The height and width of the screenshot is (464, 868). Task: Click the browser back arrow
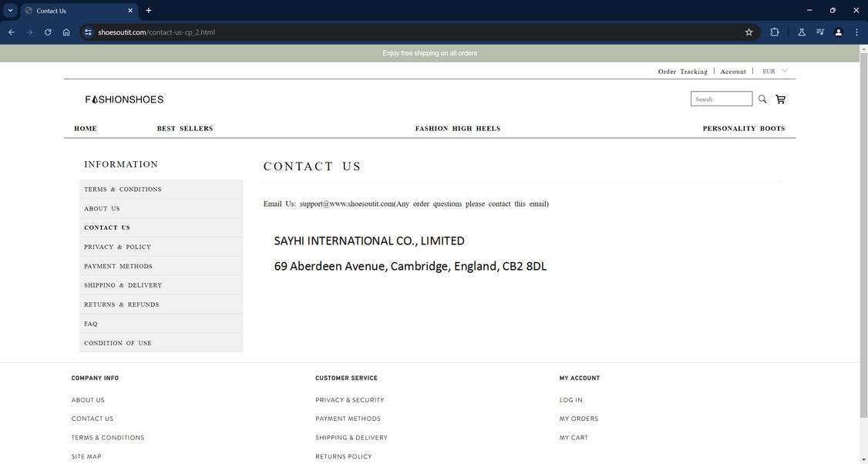point(11,32)
